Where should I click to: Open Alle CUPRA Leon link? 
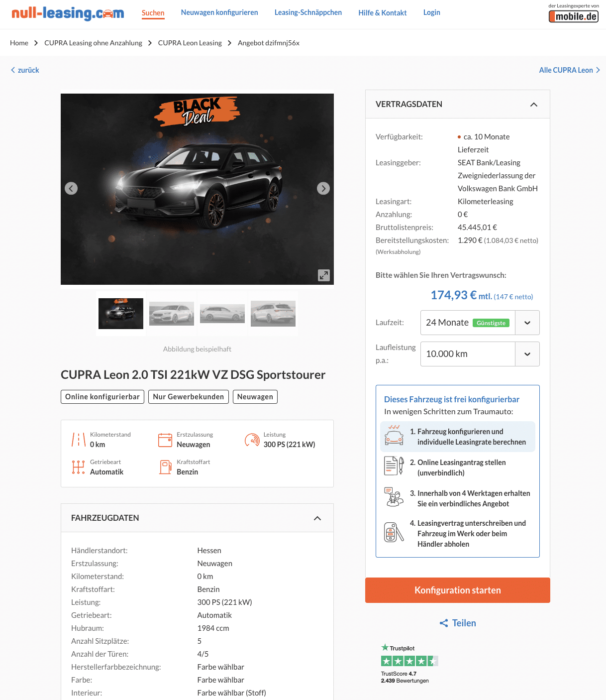(x=570, y=70)
